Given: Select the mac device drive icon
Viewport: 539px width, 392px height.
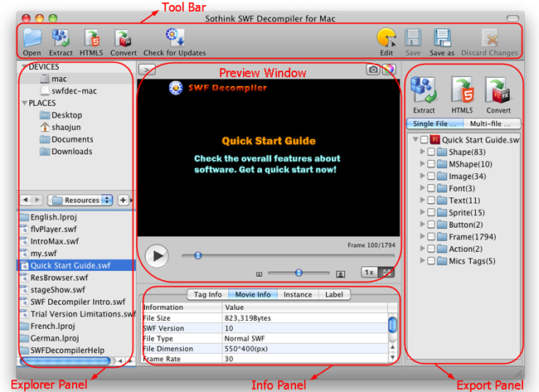Looking at the screenshot, I should (45, 79).
